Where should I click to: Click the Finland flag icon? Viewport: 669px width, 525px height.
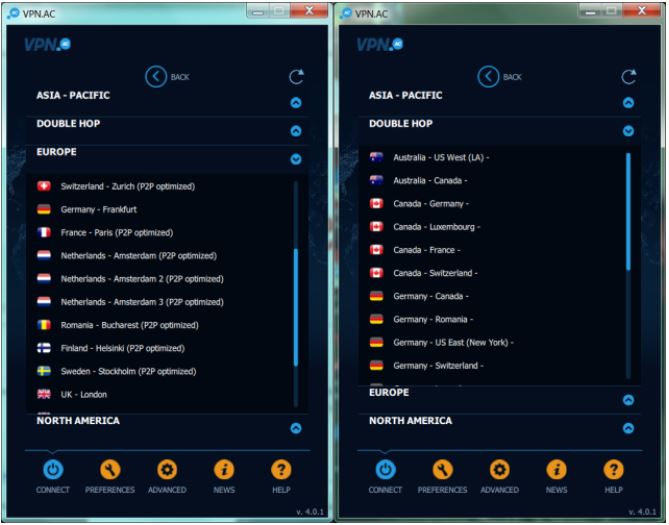(x=44, y=348)
